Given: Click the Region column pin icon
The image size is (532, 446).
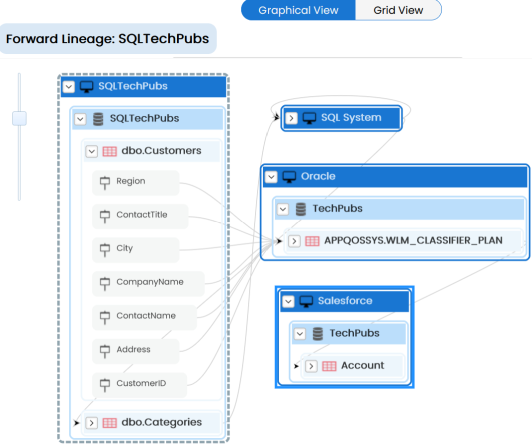Looking at the screenshot, I should (x=105, y=182).
